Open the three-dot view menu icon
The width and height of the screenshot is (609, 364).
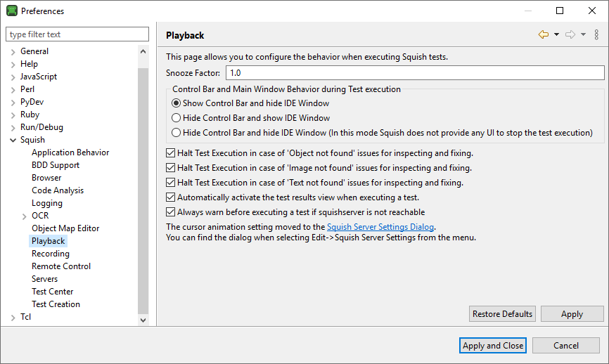pyautogui.click(x=596, y=34)
